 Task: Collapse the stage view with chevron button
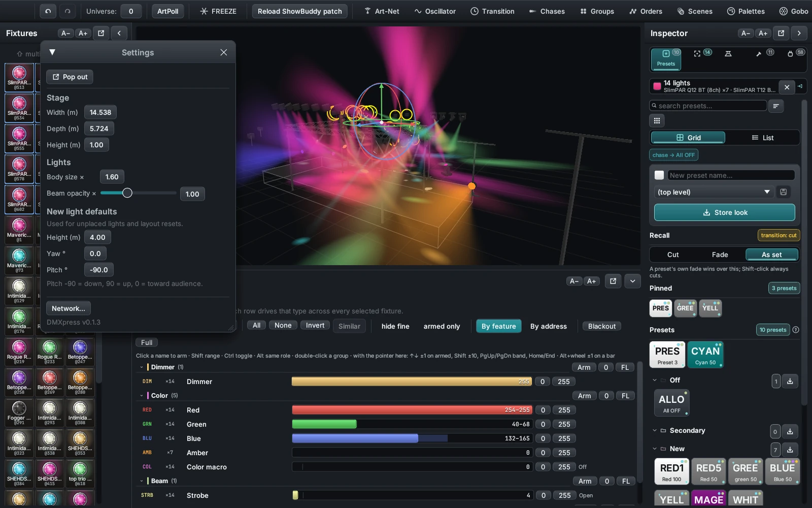pyautogui.click(x=632, y=281)
